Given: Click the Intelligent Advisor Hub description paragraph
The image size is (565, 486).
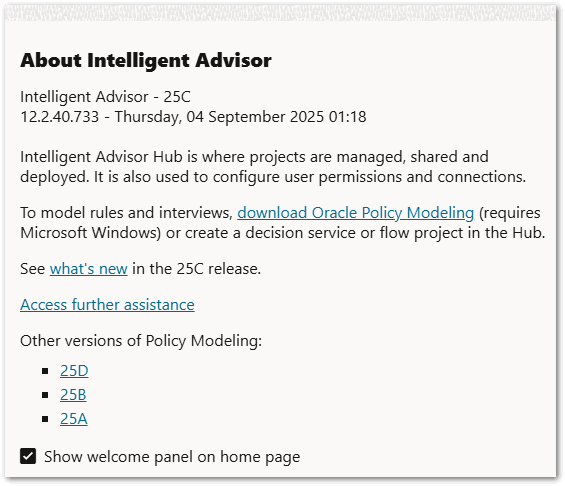Looking at the screenshot, I should point(273,167).
